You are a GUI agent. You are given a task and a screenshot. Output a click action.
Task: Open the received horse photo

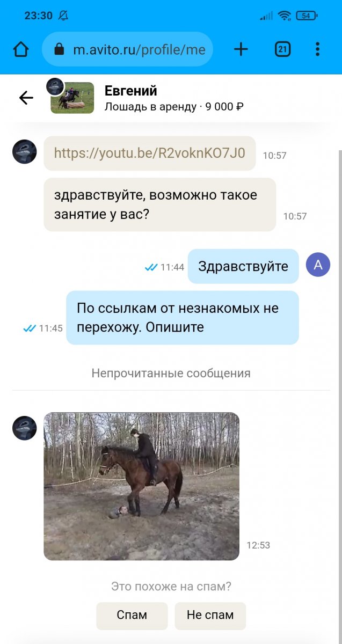point(141,486)
